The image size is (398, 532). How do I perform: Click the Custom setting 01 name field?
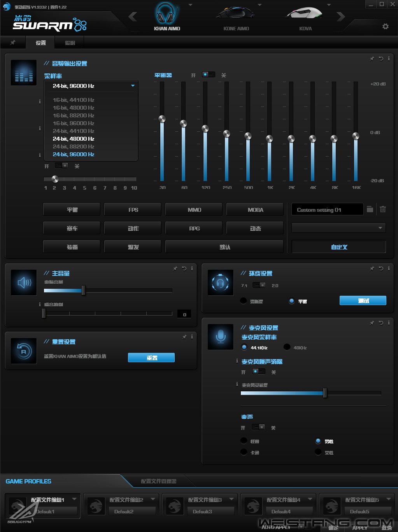click(327, 209)
